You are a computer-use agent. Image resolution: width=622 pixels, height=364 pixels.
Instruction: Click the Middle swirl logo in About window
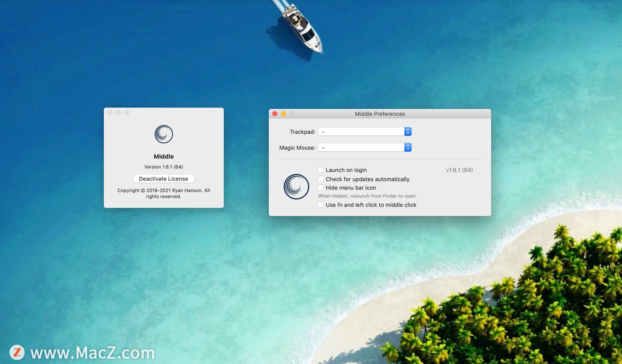tap(164, 134)
